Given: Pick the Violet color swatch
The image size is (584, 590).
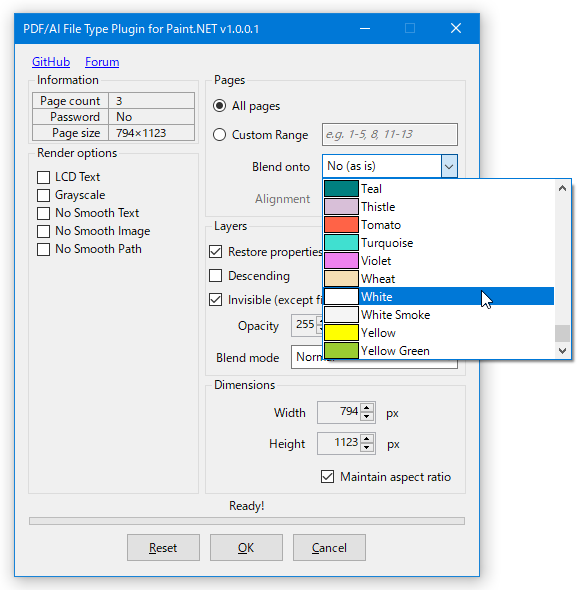Looking at the screenshot, I should pos(341,261).
